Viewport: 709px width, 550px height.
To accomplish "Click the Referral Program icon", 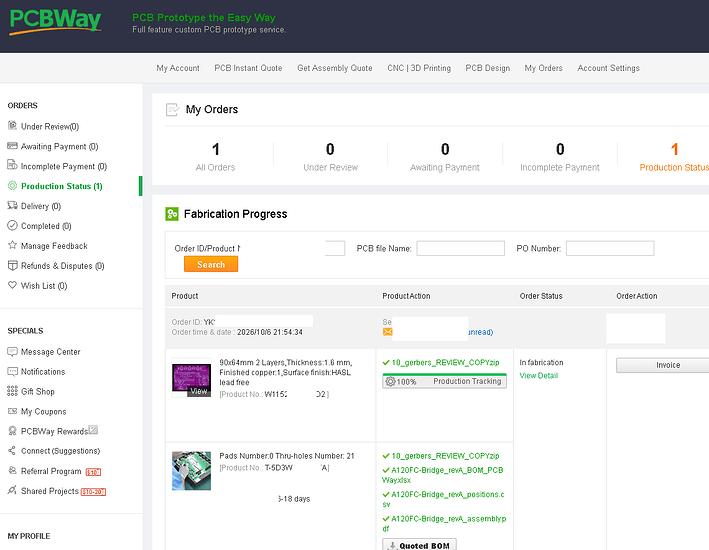I will click(12, 470).
